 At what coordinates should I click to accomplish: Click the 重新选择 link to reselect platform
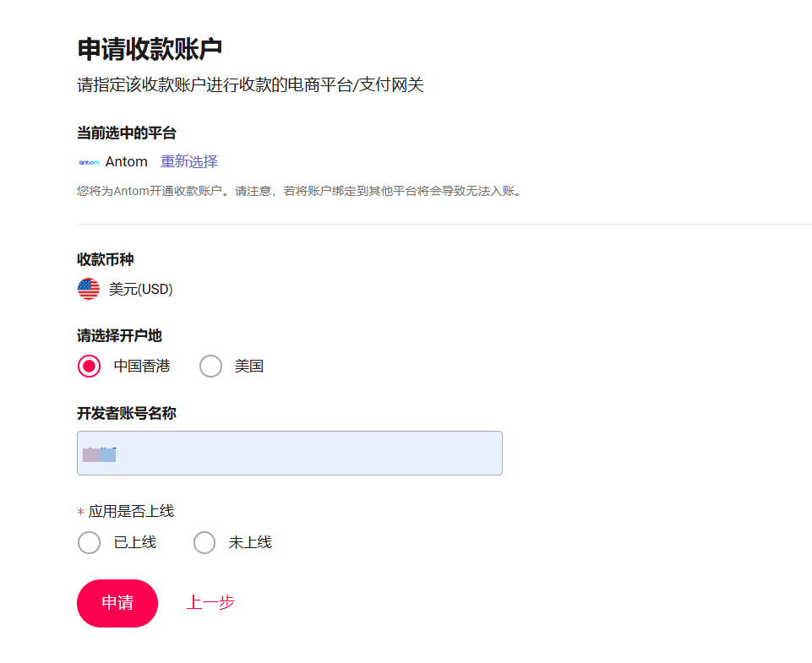click(189, 161)
